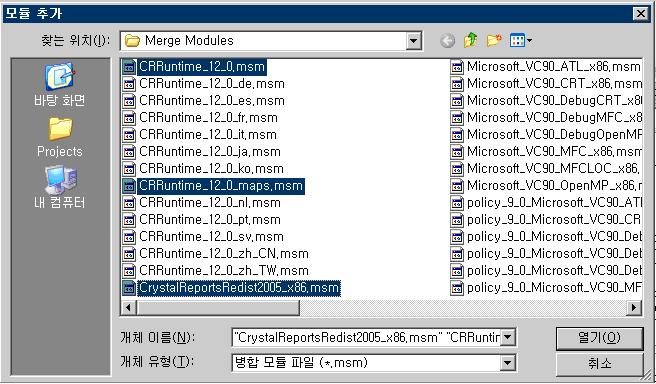Click file name Microsoft_VC90_DebugMFC
Viewport: 656px width, 384px height.
[554, 118]
